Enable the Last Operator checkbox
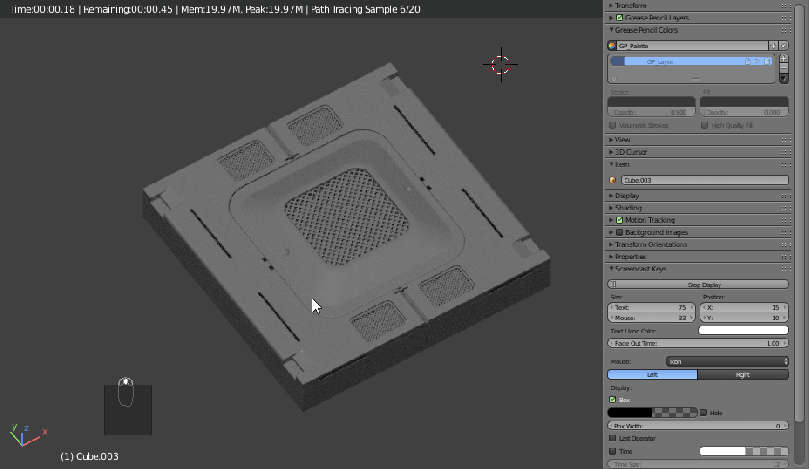This screenshot has width=809, height=469. 612,438
